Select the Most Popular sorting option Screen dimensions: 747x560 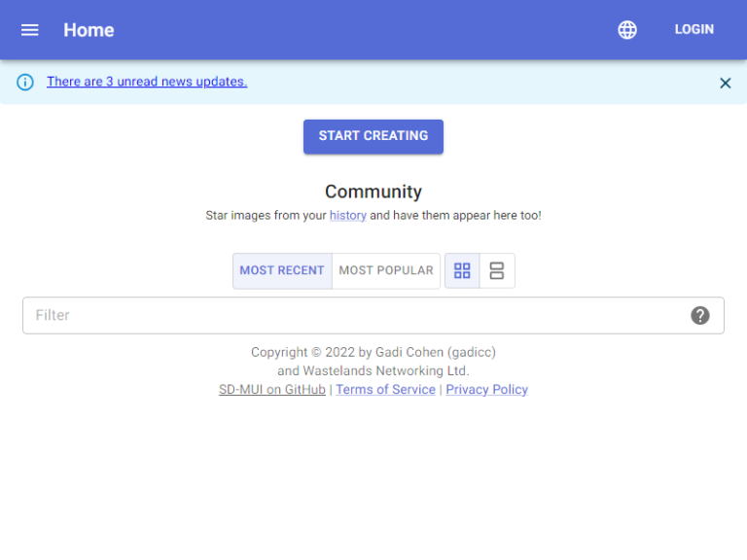[386, 270]
